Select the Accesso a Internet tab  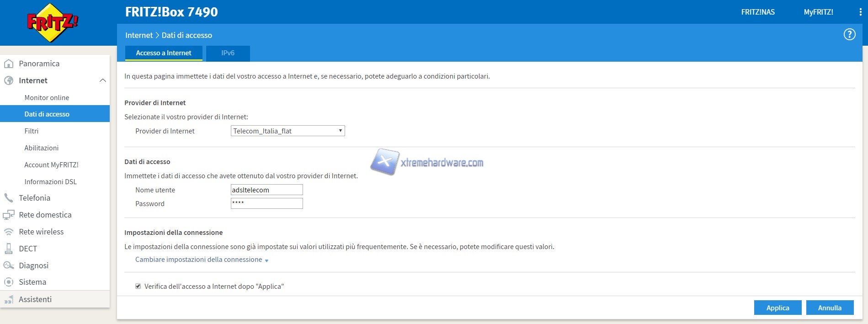164,53
